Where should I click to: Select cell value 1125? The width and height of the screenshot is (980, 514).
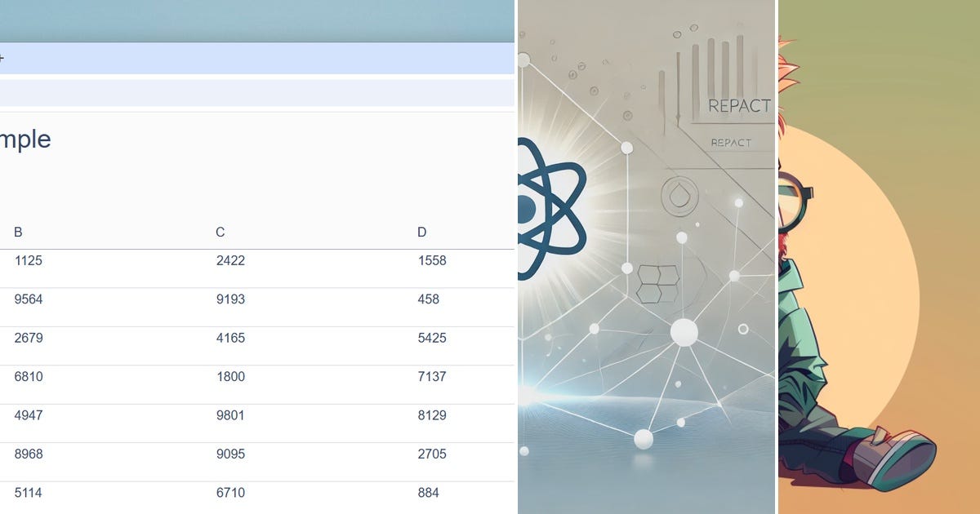pos(29,261)
